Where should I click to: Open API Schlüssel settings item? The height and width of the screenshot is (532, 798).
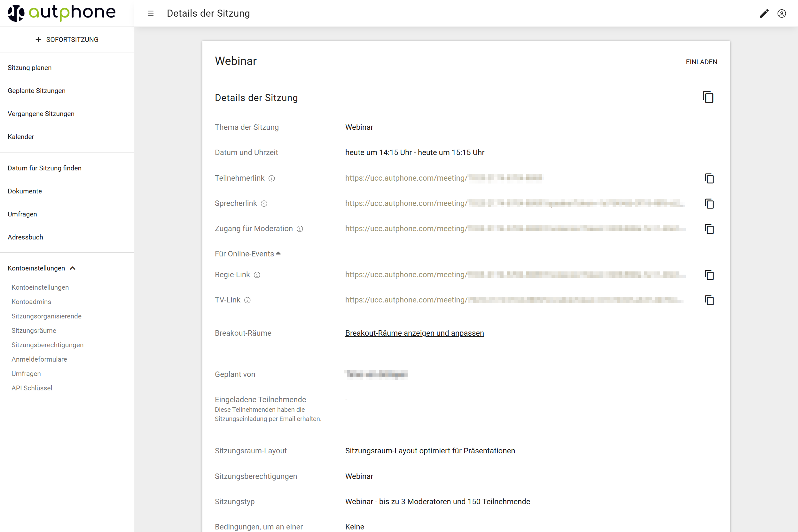click(32, 388)
